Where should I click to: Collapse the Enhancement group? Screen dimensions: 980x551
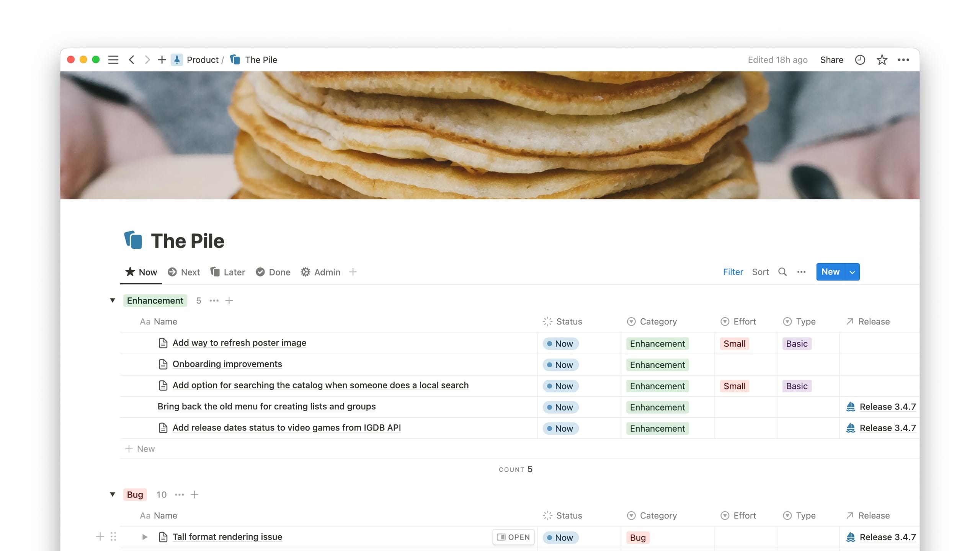[x=113, y=300]
